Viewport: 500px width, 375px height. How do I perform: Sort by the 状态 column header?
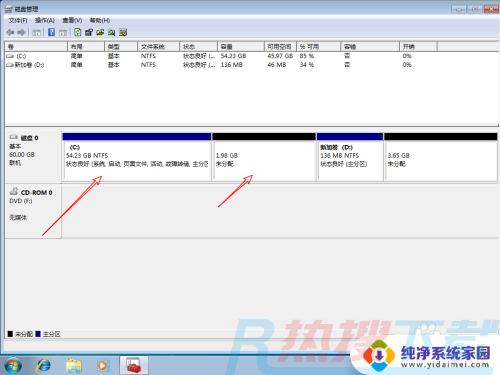pos(199,47)
